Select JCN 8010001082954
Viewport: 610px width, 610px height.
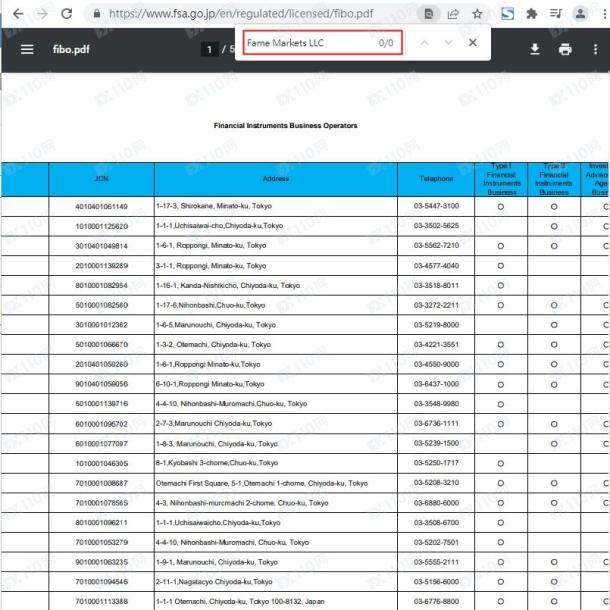point(102,286)
